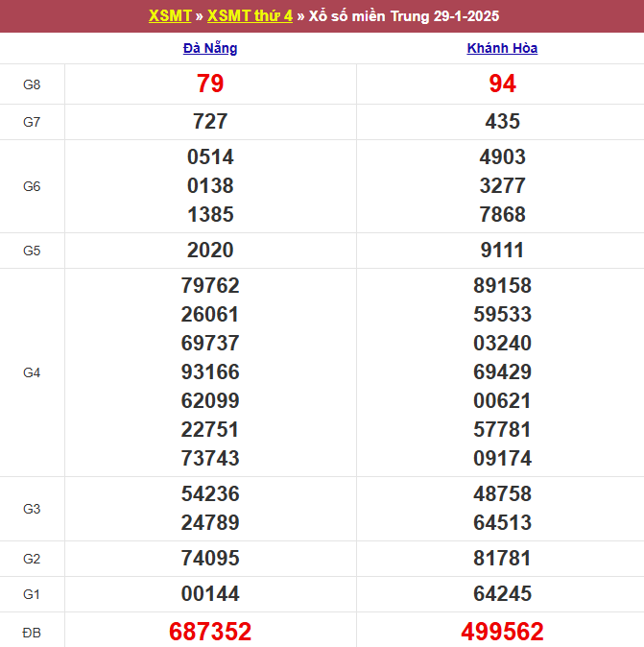The width and height of the screenshot is (644, 647).
Task: Click the G4 row label
Action: [32, 372]
